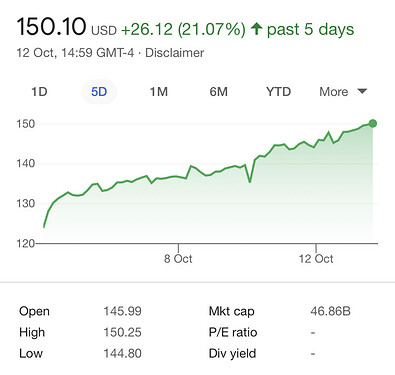Select the 5D time range tab
Viewport: 395px width, 375px height.
click(99, 92)
